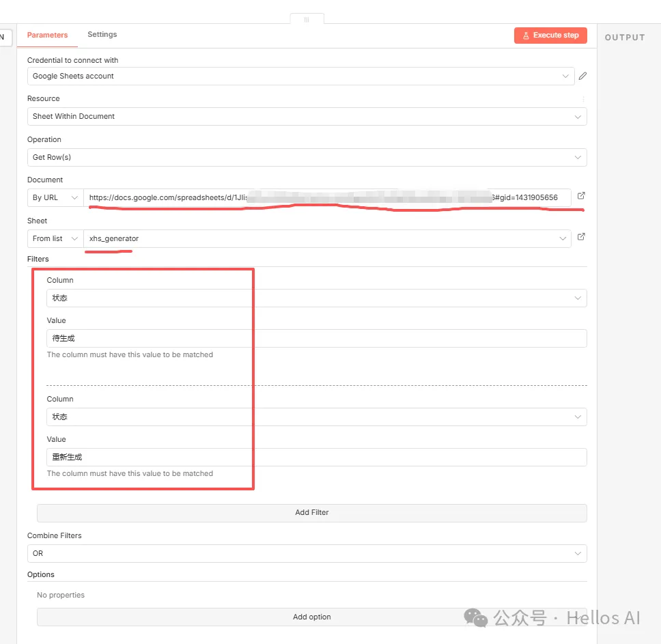Open Combine Filters OR dropdown

click(x=307, y=554)
